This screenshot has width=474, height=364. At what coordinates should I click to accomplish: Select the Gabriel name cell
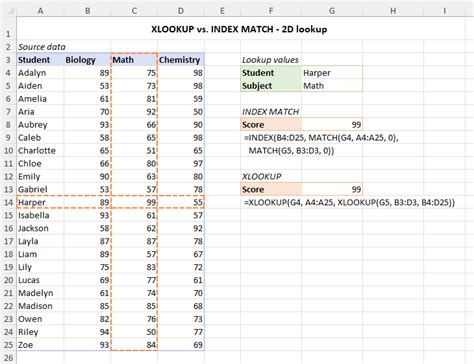click(x=40, y=189)
